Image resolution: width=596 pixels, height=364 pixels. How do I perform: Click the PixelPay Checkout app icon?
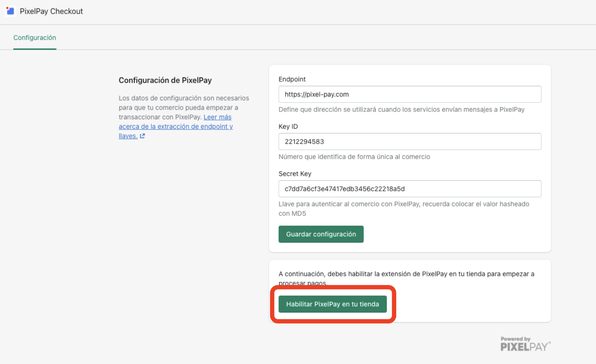10,11
